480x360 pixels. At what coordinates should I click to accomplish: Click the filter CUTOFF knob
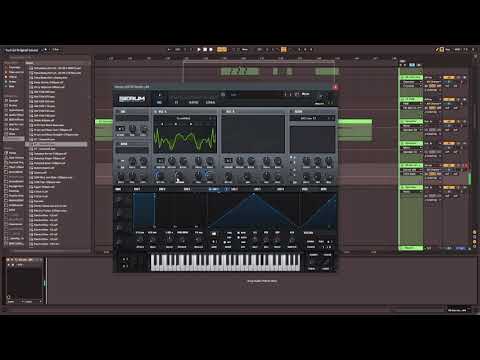307,161
